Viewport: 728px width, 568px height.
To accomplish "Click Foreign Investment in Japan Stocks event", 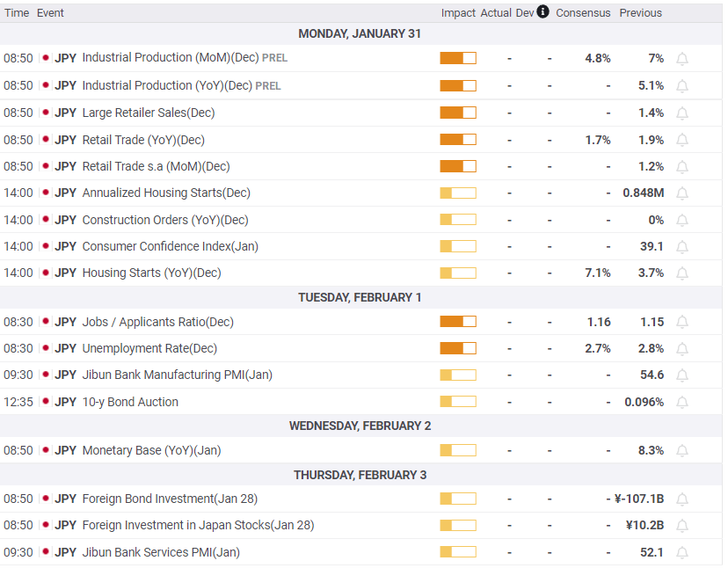I will [x=198, y=526].
